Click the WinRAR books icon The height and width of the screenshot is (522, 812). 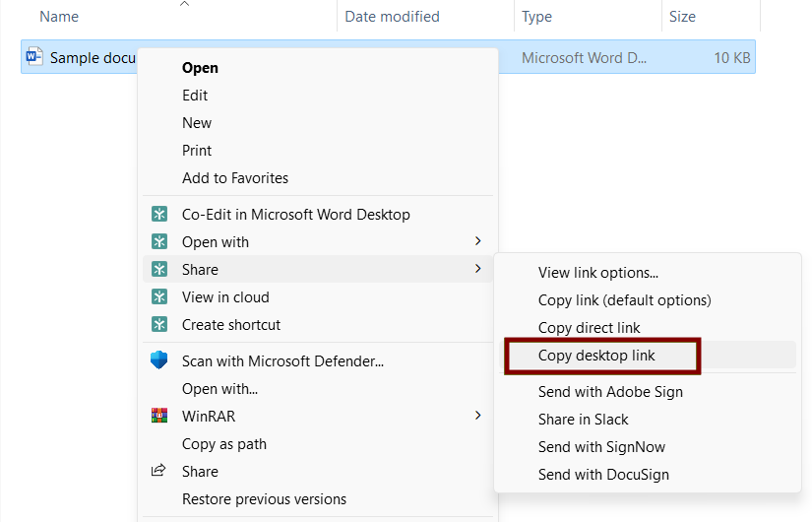(158, 417)
